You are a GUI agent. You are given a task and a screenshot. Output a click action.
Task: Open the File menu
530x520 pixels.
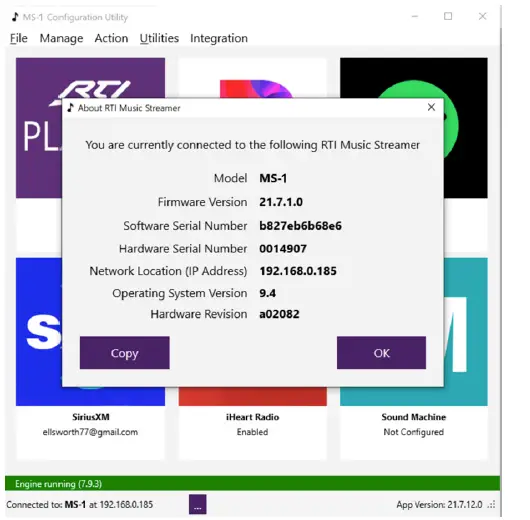click(x=19, y=38)
